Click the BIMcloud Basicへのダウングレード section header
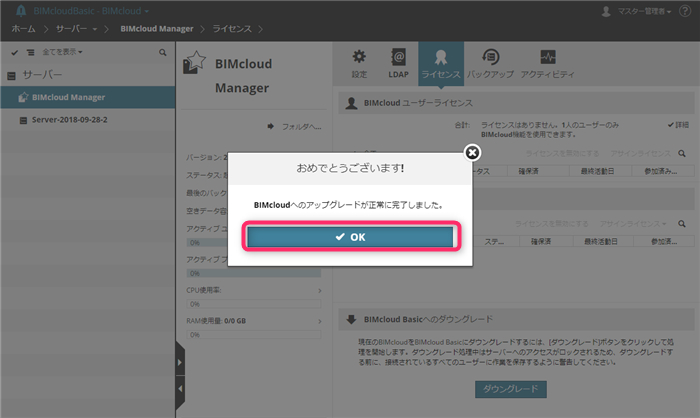Image resolution: width=700 pixels, height=418 pixels. click(516, 320)
